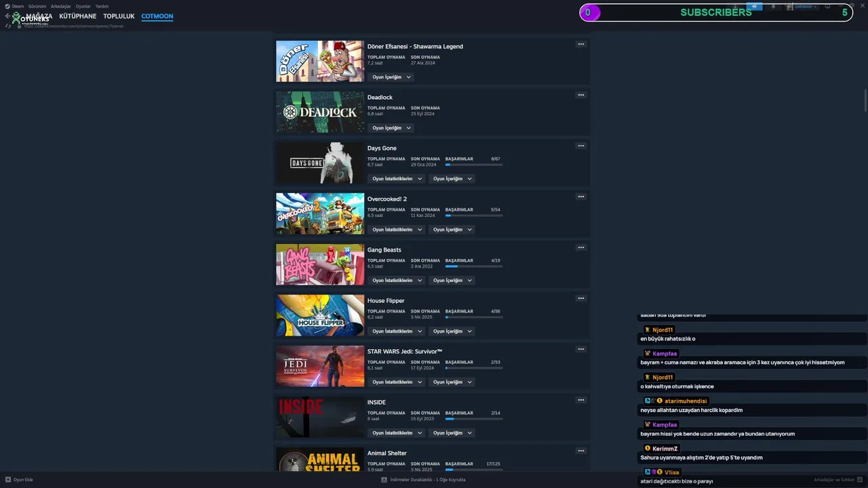Switch to the TOPLULUK tab

pos(119,16)
